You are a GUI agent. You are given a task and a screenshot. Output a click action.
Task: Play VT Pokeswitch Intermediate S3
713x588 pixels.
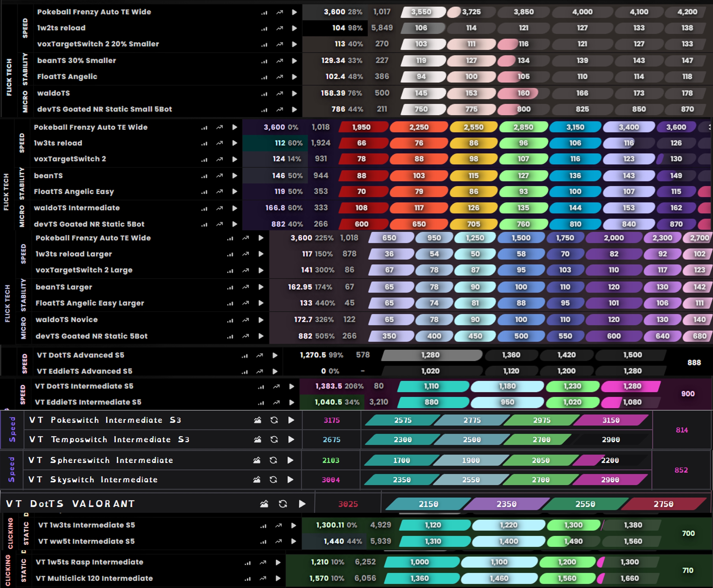(291, 420)
